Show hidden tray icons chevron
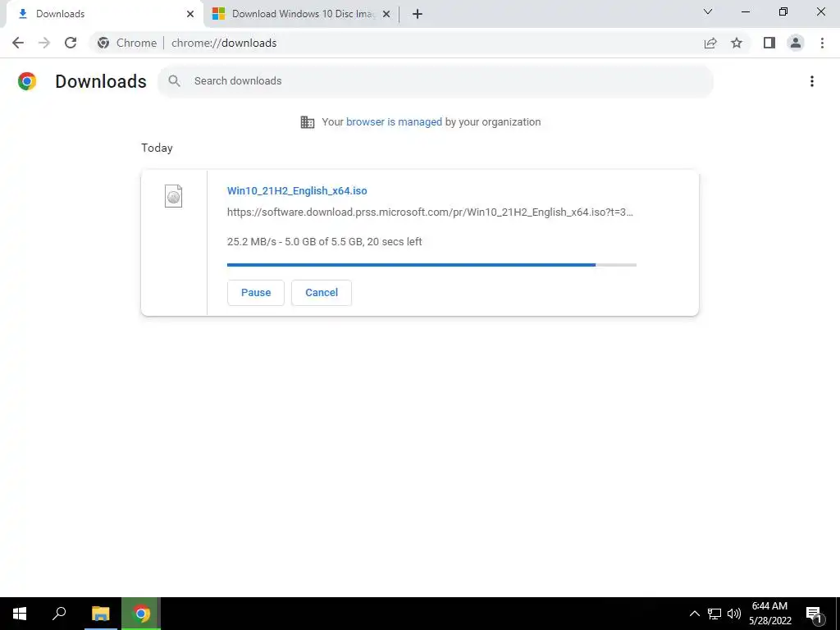This screenshot has width=840, height=630. pyautogui.click(x=694, y=614)
